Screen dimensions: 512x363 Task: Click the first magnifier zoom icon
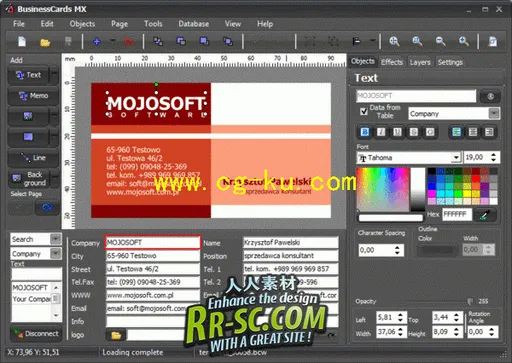[394, 41]
